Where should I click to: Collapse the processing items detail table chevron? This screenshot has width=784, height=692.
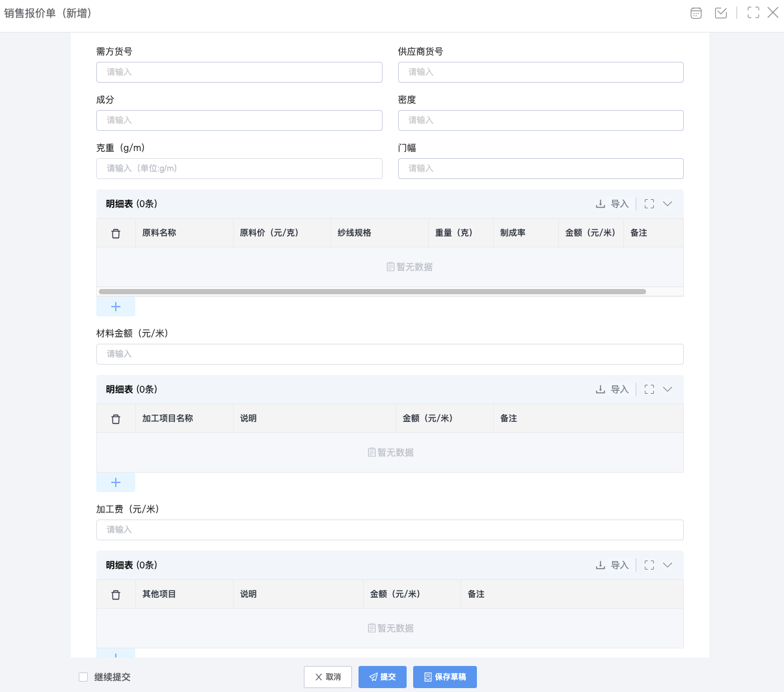(x=668, y=389)
